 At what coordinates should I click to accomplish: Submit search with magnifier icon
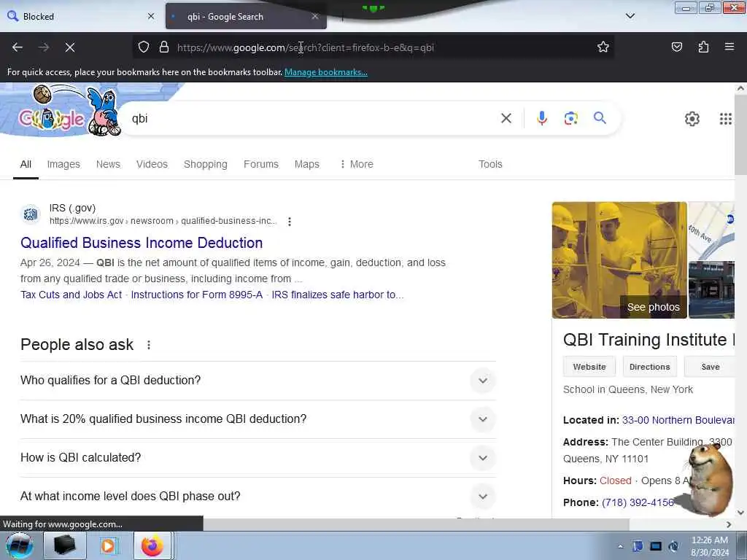[x=600, y=118]
